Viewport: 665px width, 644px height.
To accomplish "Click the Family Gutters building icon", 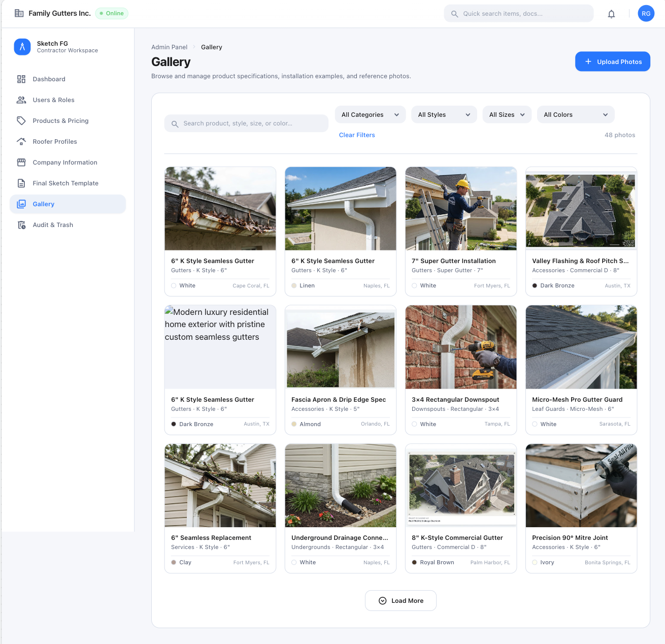I will [x=19, y=13].
